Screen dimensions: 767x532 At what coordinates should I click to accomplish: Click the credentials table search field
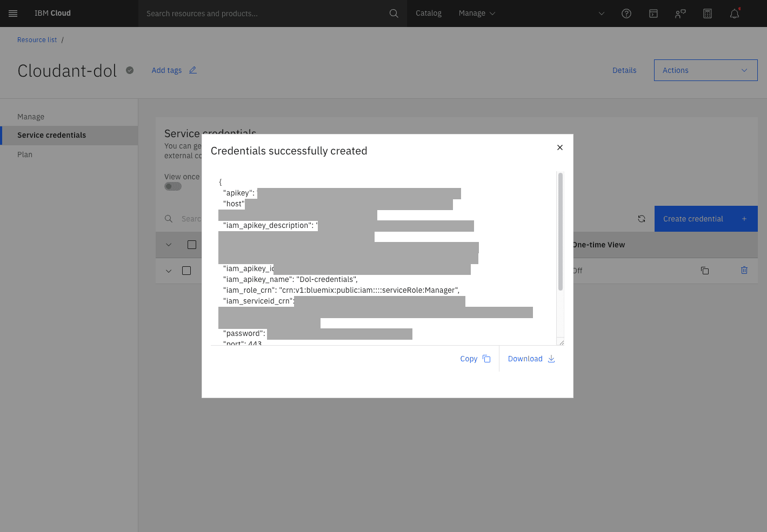pyautogui.click(x=191, y=219)
